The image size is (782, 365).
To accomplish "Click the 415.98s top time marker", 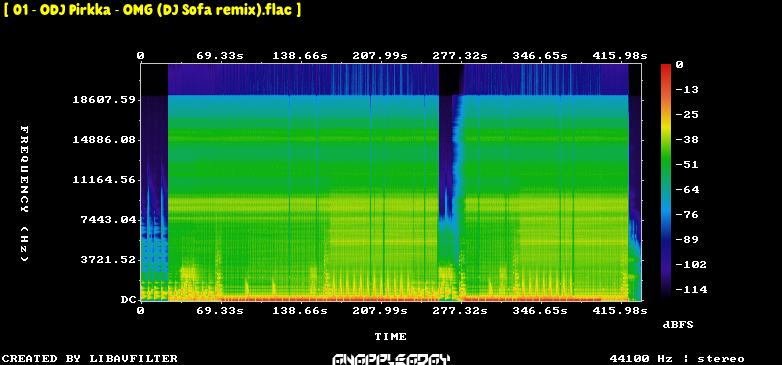I will pyautogui.click(x=619, y=56).
